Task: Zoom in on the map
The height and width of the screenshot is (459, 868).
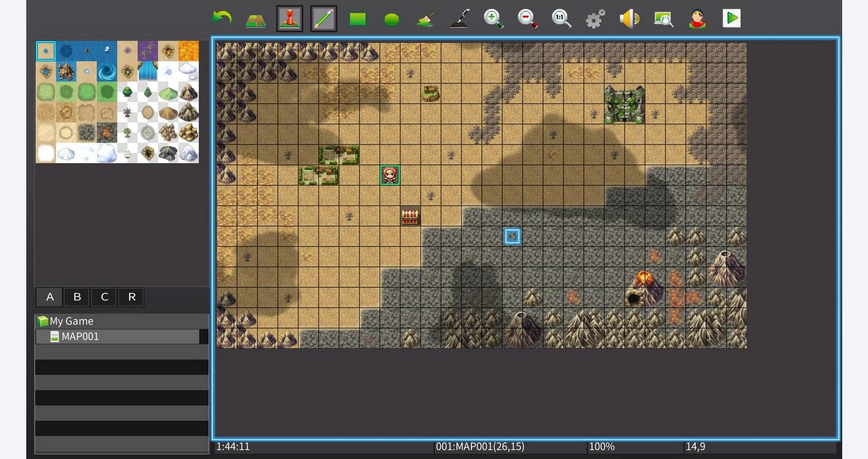Action: 493,18
